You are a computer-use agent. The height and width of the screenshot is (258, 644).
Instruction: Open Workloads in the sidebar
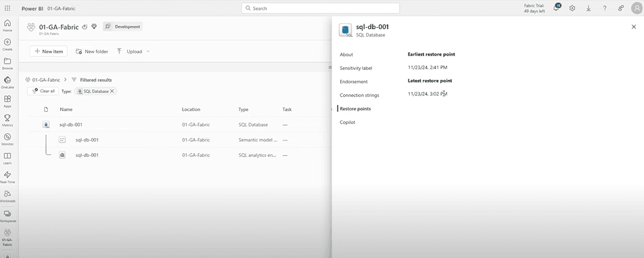pos(7,196)
